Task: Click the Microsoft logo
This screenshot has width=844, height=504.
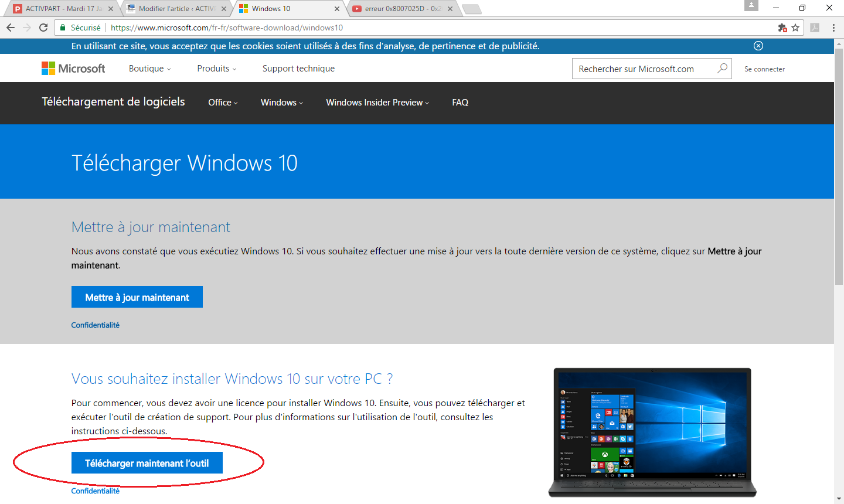Action: (73, 69)
